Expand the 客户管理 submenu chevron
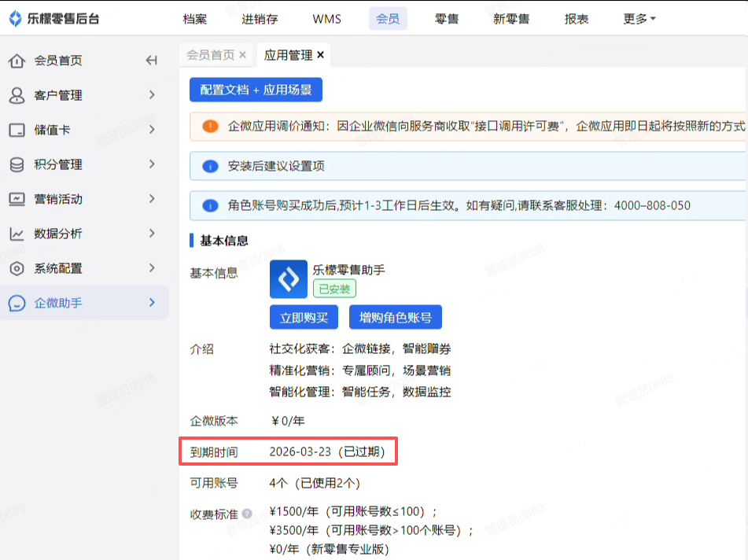Screen dimensions: 748x560 [152, 95]
